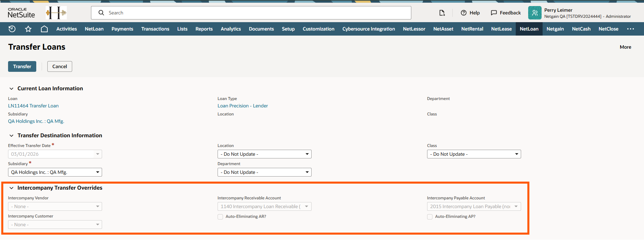Open the destination Subsidiary dropdown
Image resolution: width=644 pixels, height=242 pixels.
(55, 172)
